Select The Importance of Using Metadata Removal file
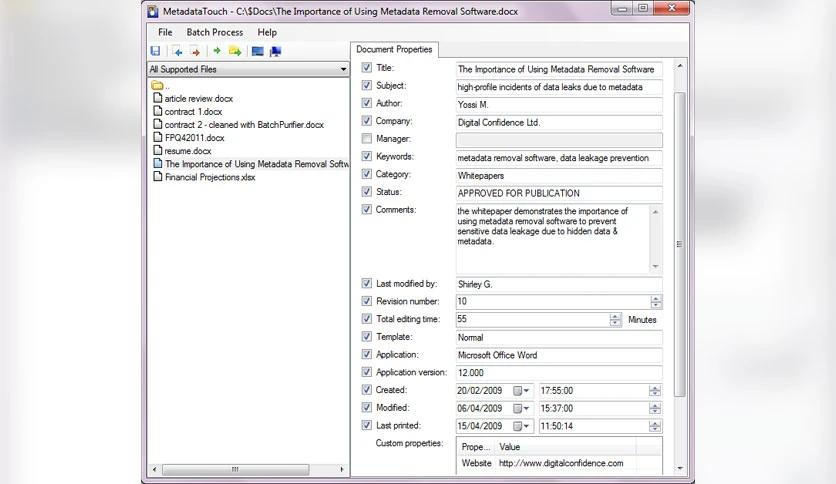The height and width of the screenshot is (484, 836). (x=256, y=164)
